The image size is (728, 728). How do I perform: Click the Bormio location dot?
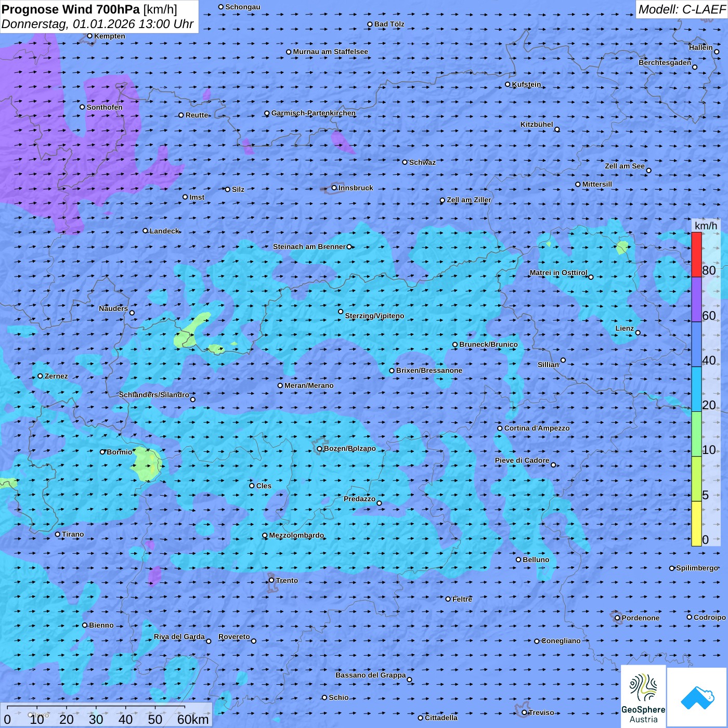(102, 452)
